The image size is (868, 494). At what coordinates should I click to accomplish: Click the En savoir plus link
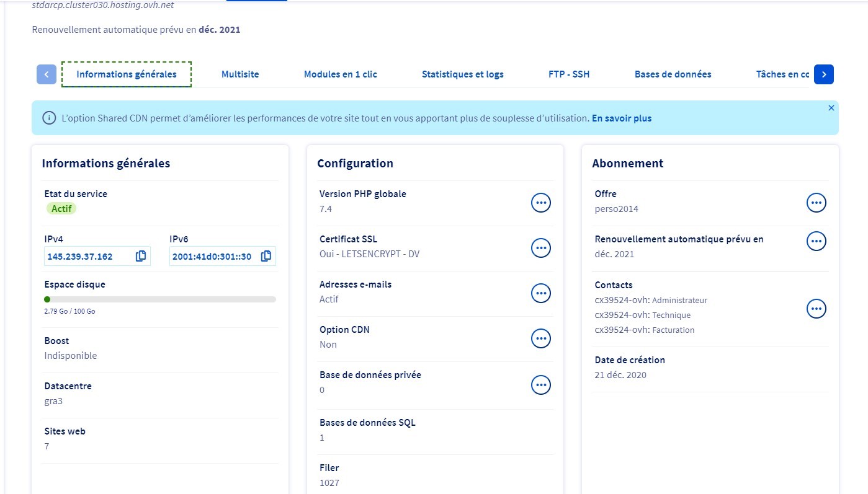click(621, 118)
